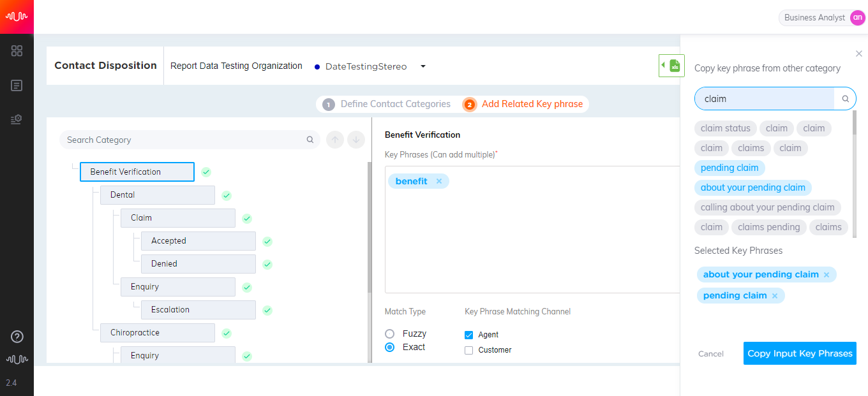Select Claim category under Dental
The image size is (868, 396).
[178, 218]
